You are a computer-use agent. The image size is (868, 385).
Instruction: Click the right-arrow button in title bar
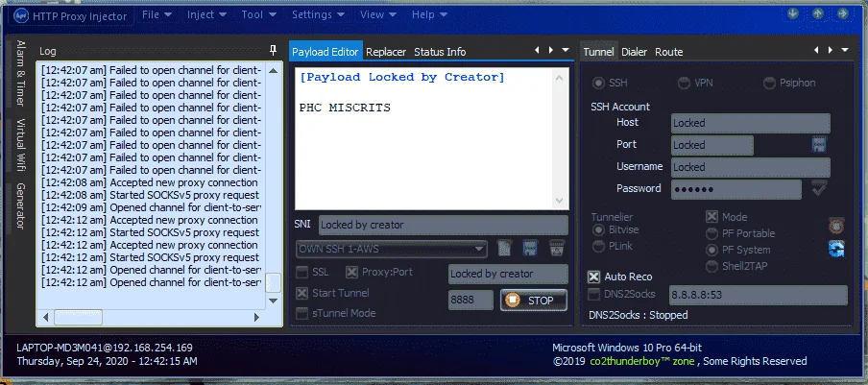click(843, 13)
